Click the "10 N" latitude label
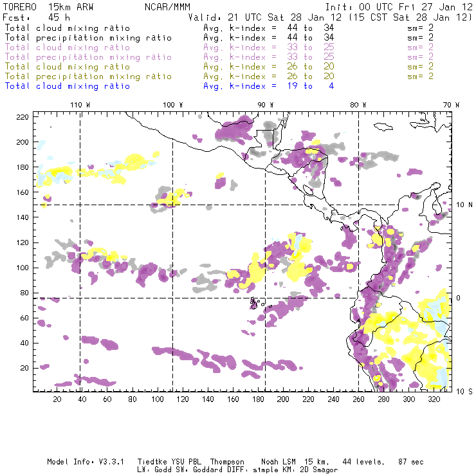476x476 pixels. (x=464, y=205)
